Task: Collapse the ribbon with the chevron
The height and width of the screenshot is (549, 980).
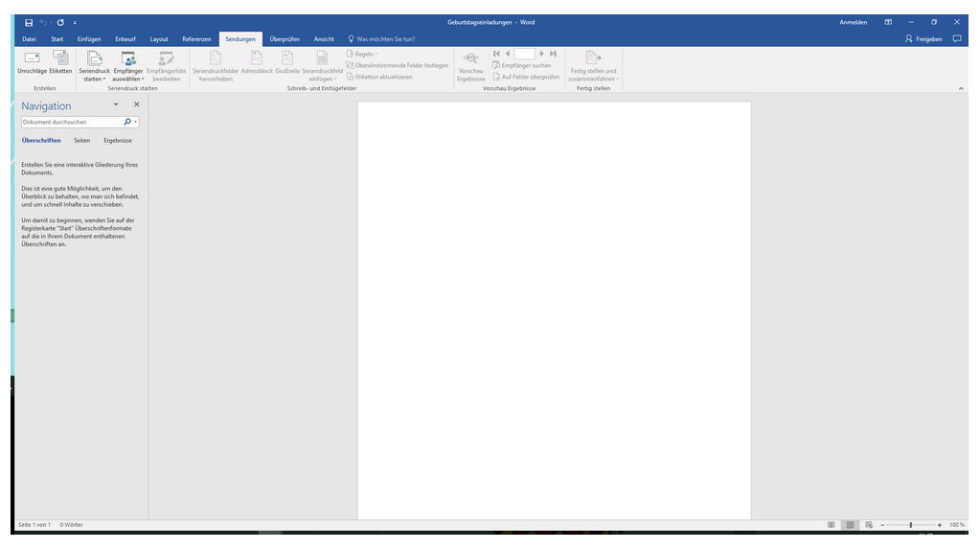Action: [x=961, y=88]
